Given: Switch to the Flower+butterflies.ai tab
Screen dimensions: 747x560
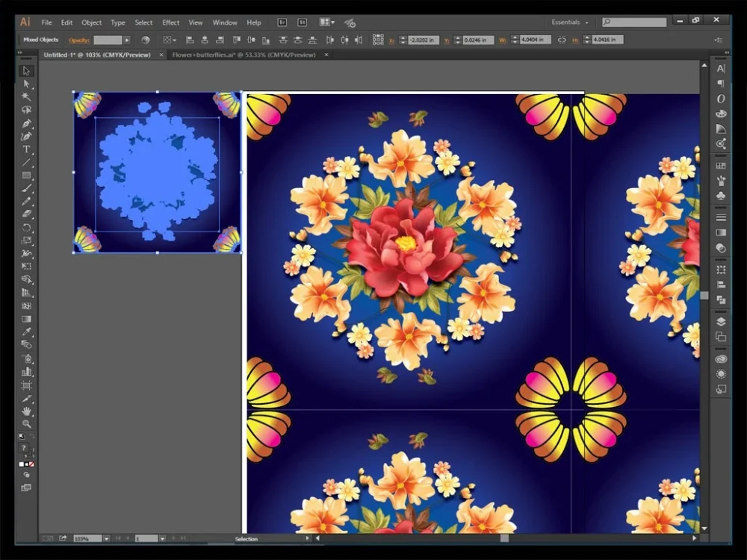Looking at the screenshot, I should 244,55.
